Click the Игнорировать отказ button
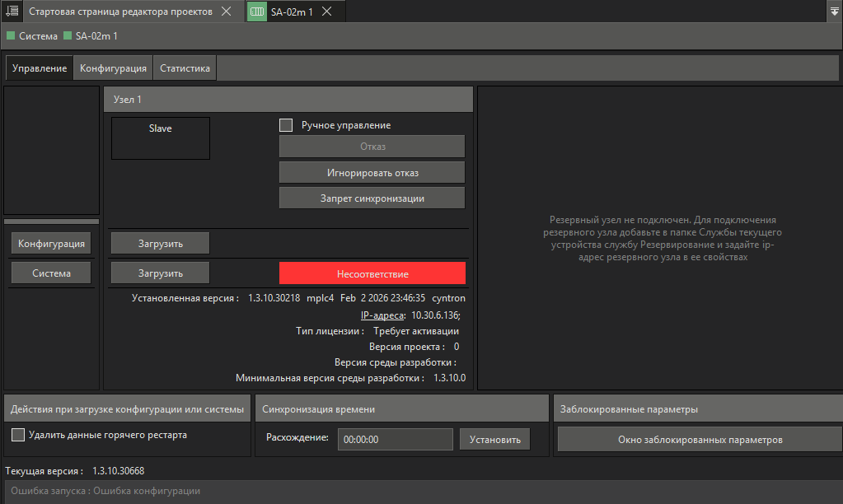The width and height of the screenshot is (843, 504). tap(372, 173)
